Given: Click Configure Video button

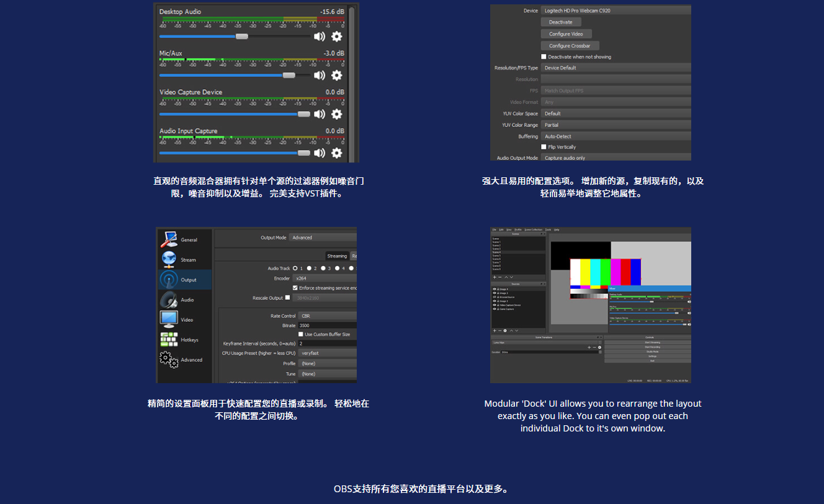Looking at the screenshot, I should [x=566, y=33].
